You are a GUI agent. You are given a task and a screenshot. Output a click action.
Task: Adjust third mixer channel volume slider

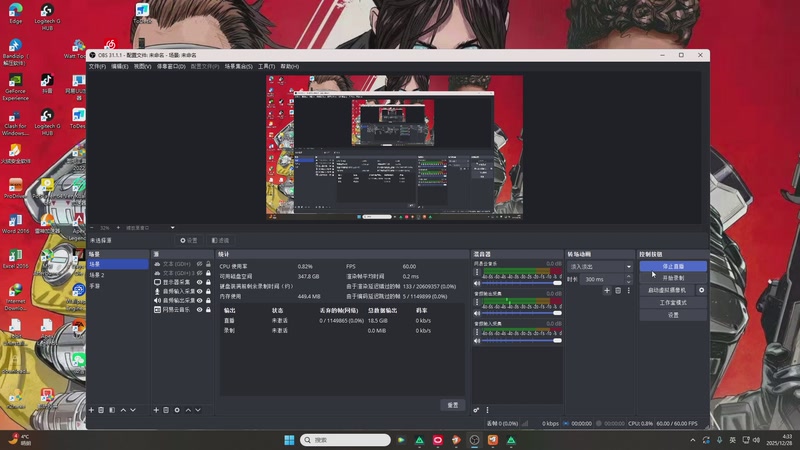tap(521, 340)
